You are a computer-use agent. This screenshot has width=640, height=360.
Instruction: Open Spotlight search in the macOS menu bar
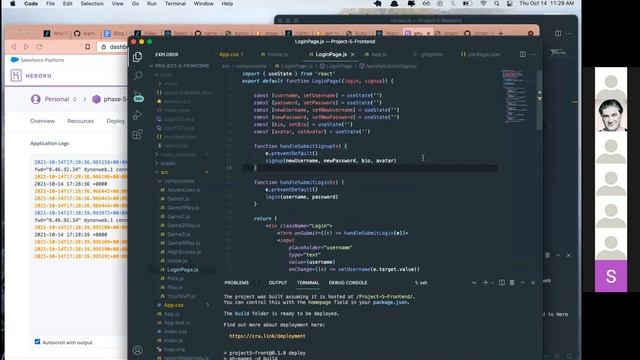(497, 4)
